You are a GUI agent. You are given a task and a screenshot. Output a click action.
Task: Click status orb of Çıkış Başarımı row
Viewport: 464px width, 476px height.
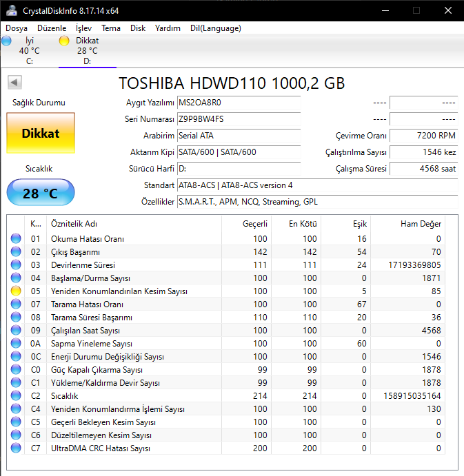[x=16, y=251]
